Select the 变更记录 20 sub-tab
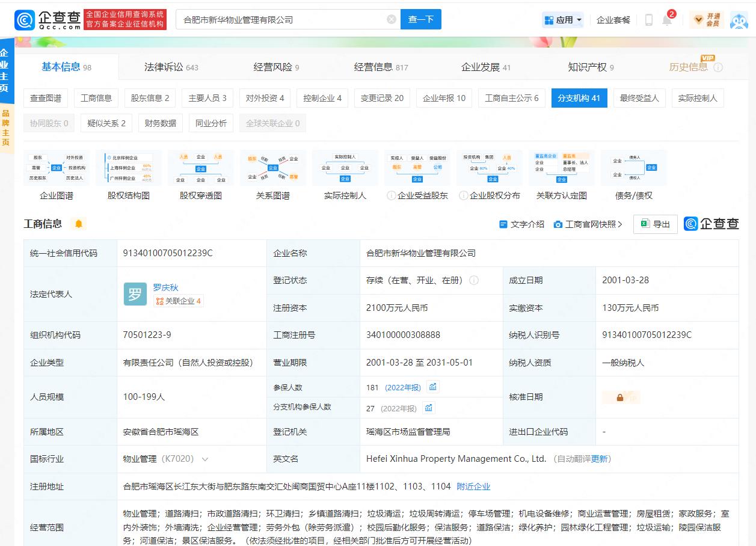The width and height of the screenshot is (756, 546). [382, 98]
